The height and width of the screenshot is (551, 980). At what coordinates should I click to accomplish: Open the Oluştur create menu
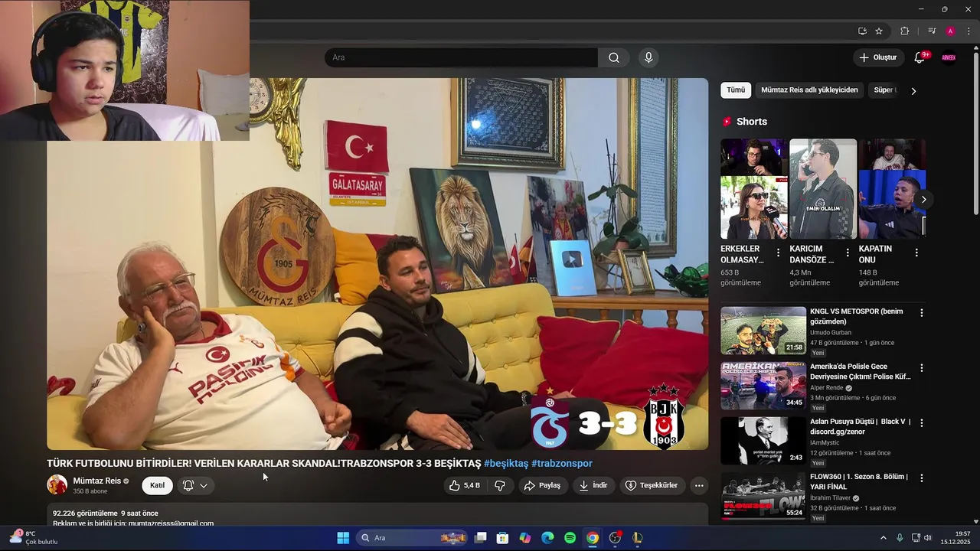pyautogui.click(x=877, y=57)
